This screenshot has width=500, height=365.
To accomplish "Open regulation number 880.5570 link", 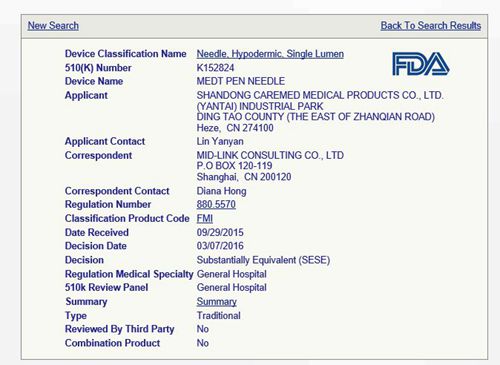I will pyautogui.click(x=216, y=204).
